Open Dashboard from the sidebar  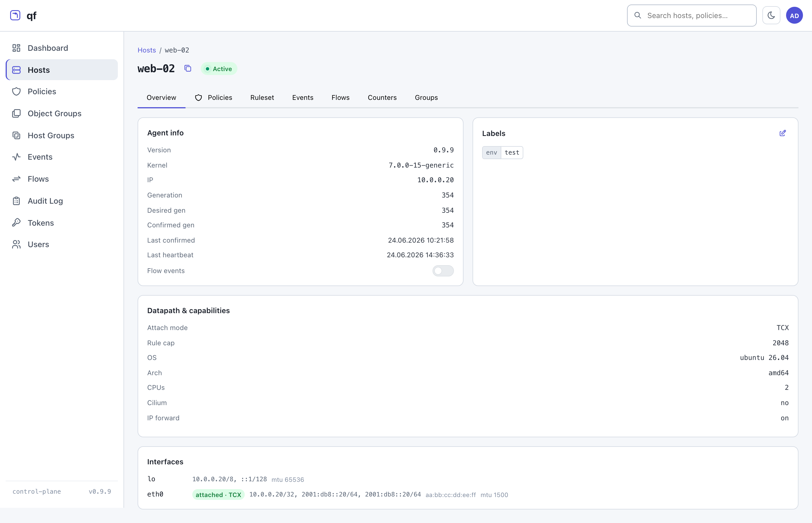[x=62, y=48]
